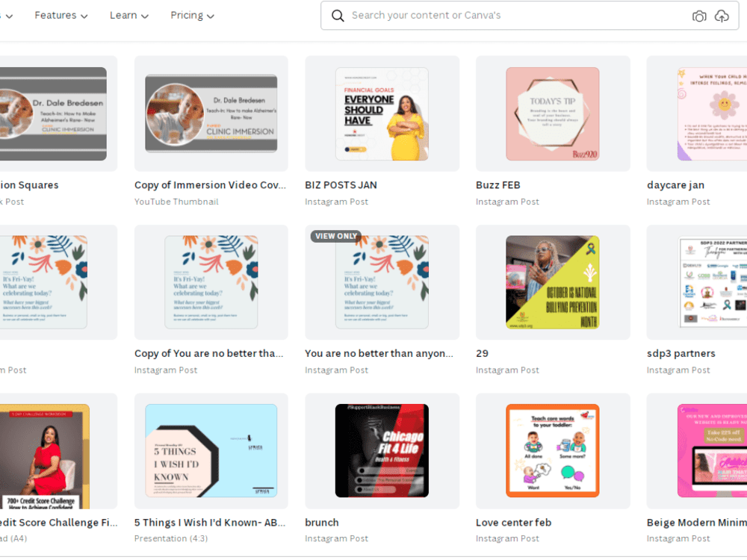Click the 'VIEW ONLY' badge on thumbnail
The width and height of the screenshot is (747, 560).
[336, 236]
